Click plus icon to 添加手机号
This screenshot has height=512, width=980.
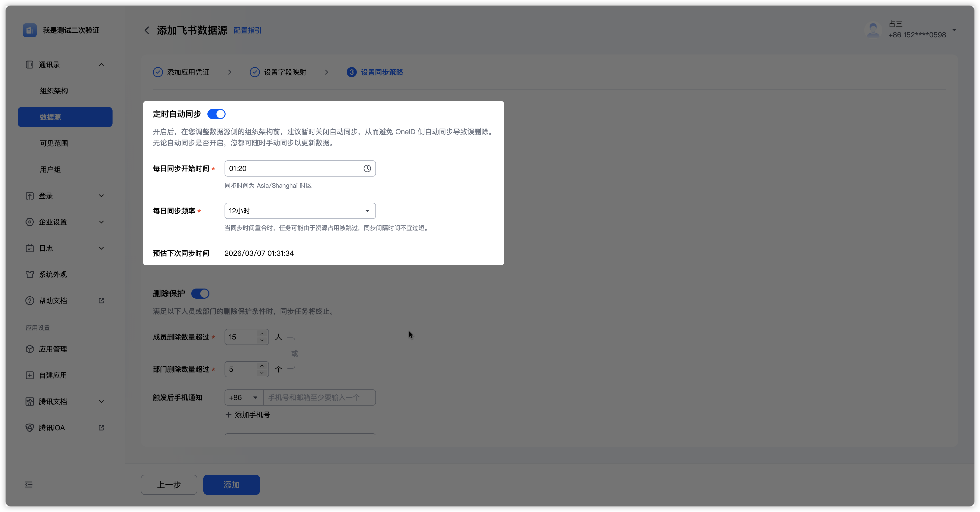coord(228,415)
